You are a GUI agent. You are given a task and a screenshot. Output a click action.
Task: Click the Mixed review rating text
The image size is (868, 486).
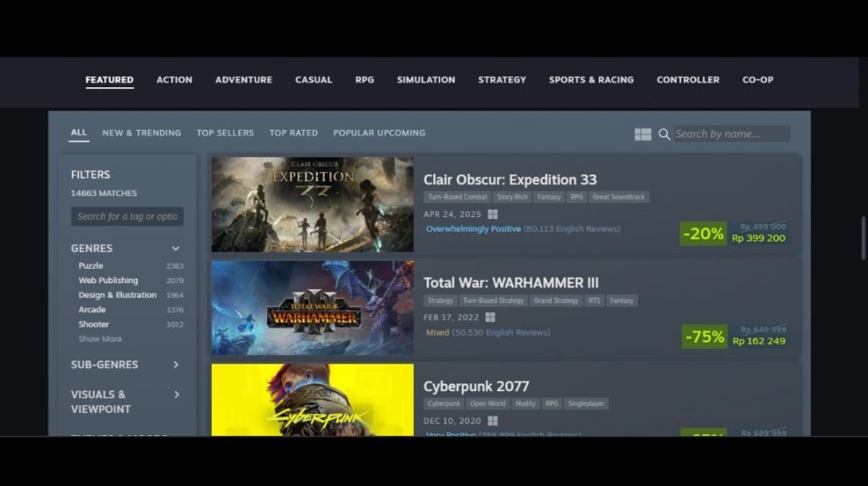[437, 332]
